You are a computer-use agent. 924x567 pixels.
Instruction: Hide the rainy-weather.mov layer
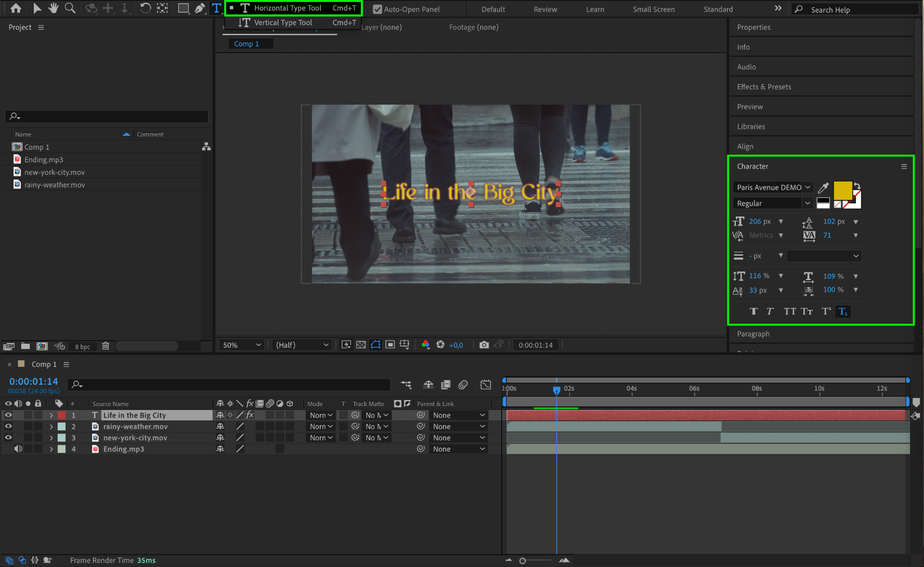click(x=8, y=426)
